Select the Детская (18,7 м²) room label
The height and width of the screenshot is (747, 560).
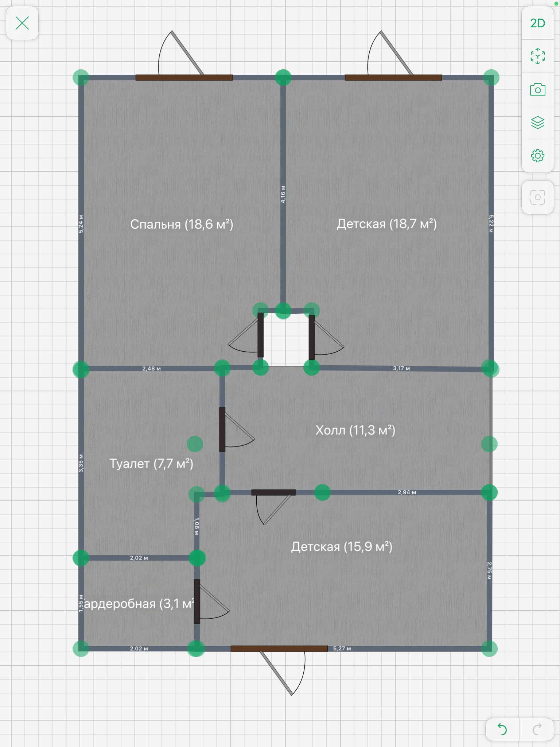(386, 224)
